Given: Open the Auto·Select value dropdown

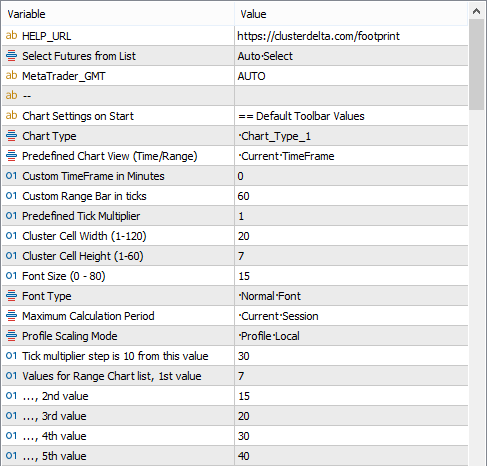Looking at the screenshot, I should (351, 56).
